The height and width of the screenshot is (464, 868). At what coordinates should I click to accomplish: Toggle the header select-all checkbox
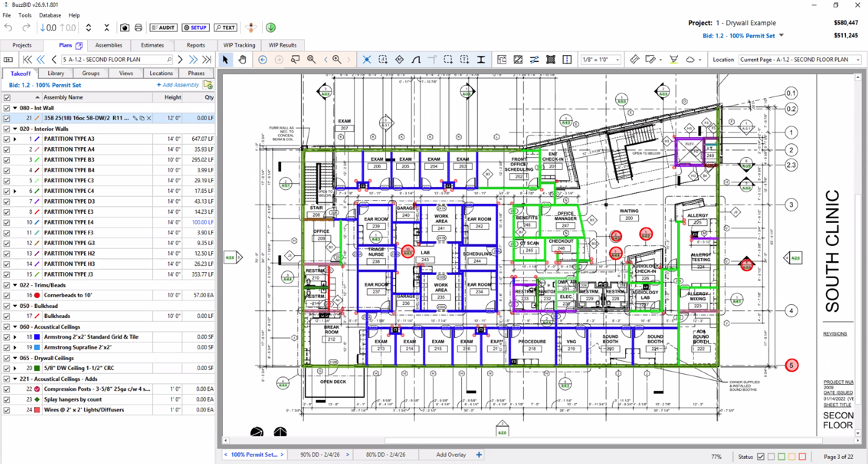click(7, 97)
